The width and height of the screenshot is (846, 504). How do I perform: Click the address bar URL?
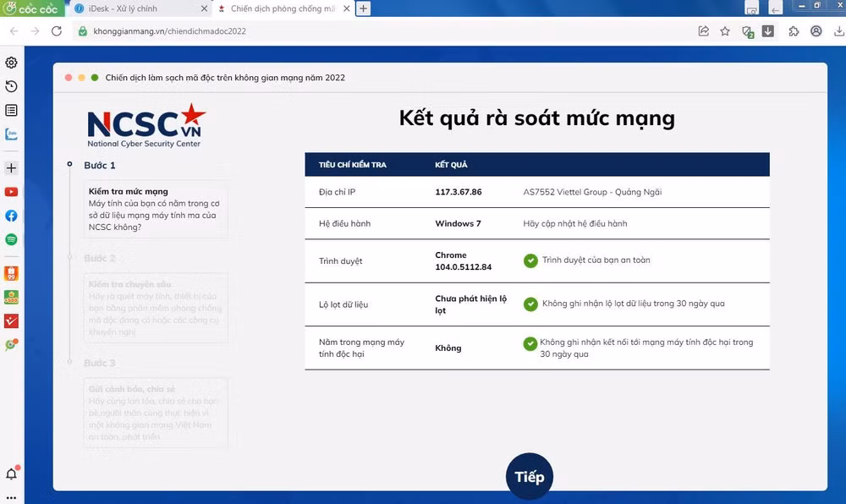click(x=169, y=31)
